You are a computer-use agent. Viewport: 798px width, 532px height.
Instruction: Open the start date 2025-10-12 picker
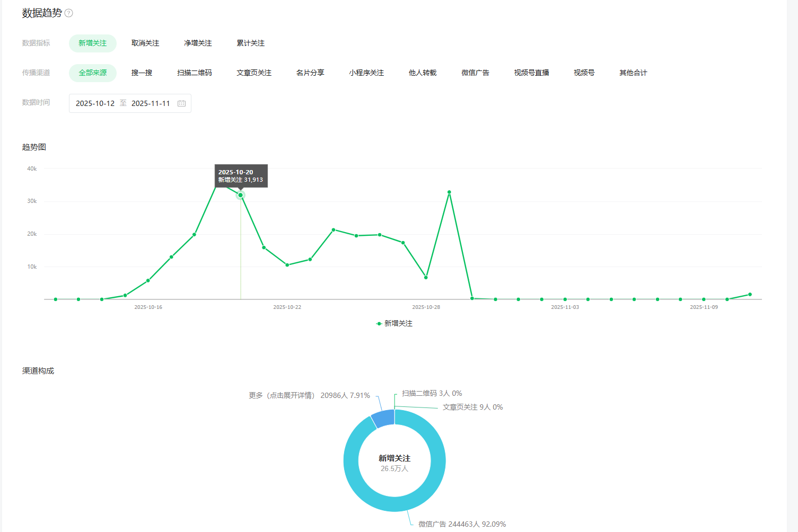click(x=95, y=103)
